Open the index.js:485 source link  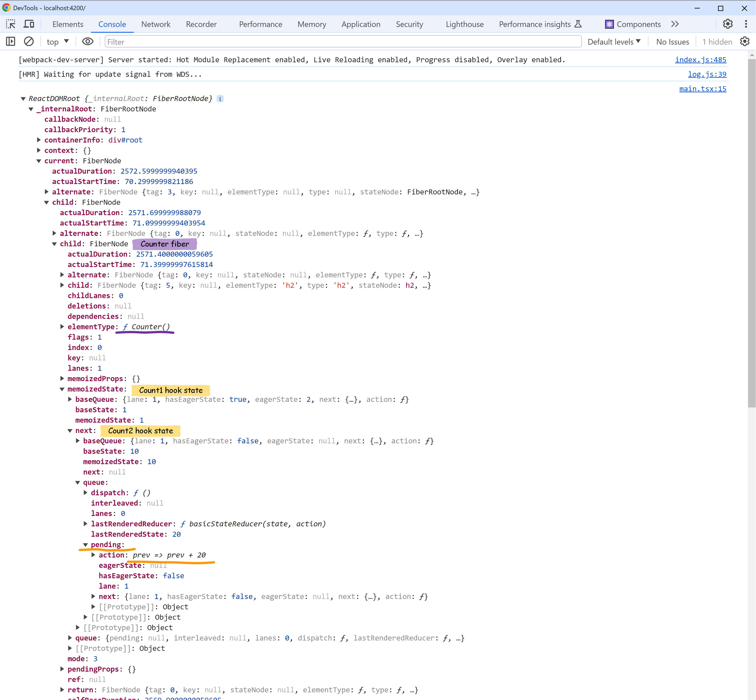click(x=701, y=59)
